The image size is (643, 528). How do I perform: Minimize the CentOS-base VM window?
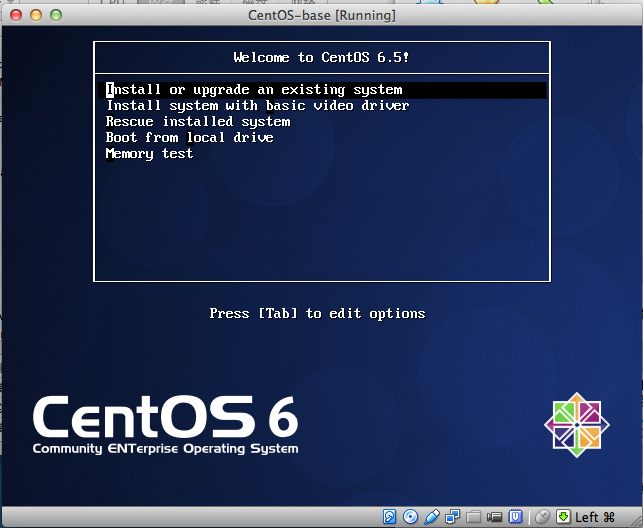pyautogui.click(x=36, y=15)
